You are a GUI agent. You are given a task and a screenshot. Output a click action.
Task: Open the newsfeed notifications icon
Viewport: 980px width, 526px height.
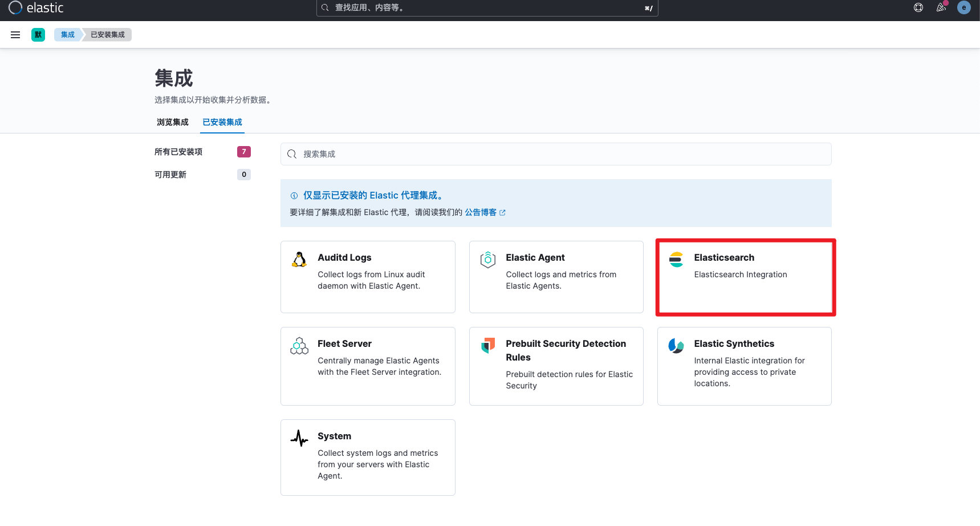tap(941, 7)
